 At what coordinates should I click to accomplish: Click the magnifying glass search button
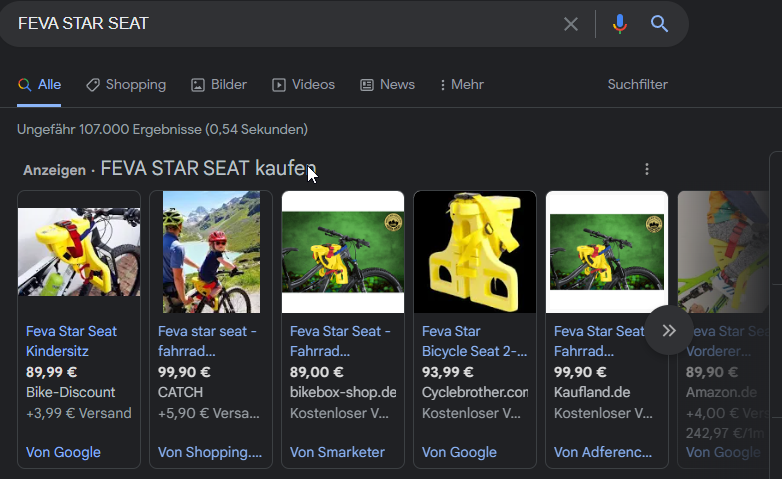[659, 24]
